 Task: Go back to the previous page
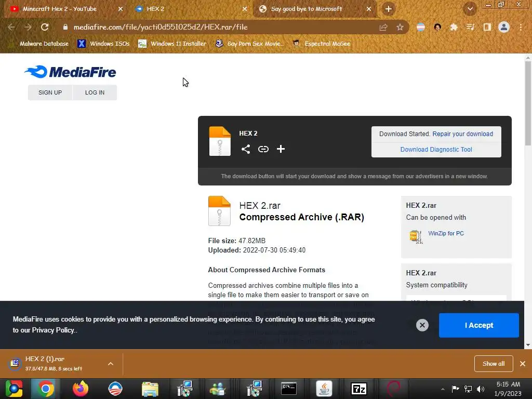pyautogui.click(x=11, y=27)
